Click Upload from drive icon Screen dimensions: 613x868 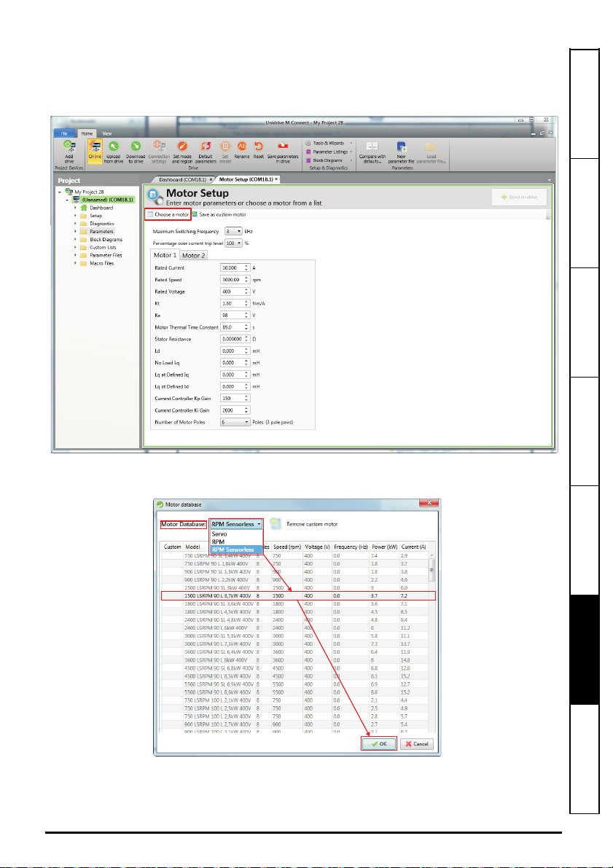click(x=114, y=146)
